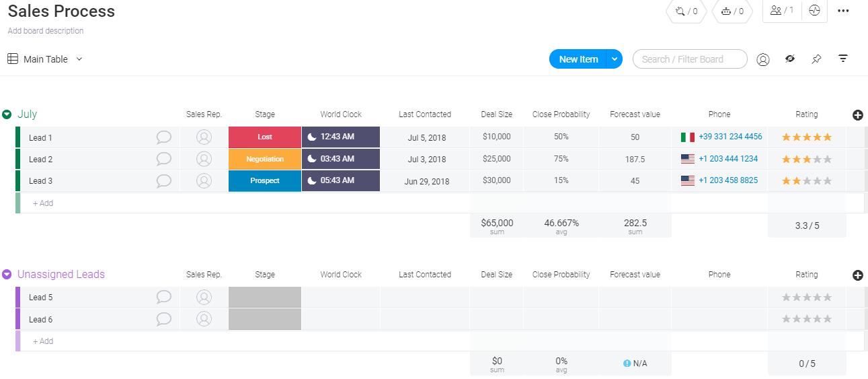Screen dimensions: 868x379
Task: Toggle hidden columns with the eye icon
Action: (x=790, y=59)
